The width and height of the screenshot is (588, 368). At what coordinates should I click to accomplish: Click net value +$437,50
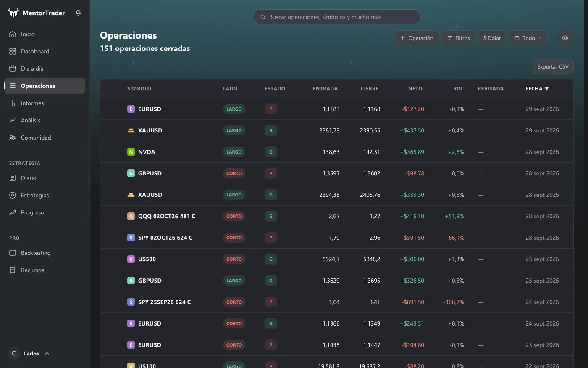click(412, 130)
